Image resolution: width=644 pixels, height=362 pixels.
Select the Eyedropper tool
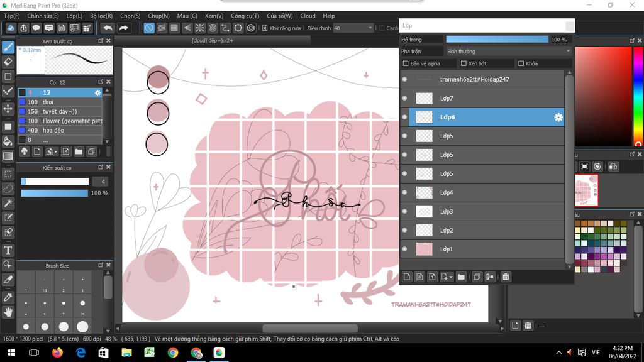8,297
